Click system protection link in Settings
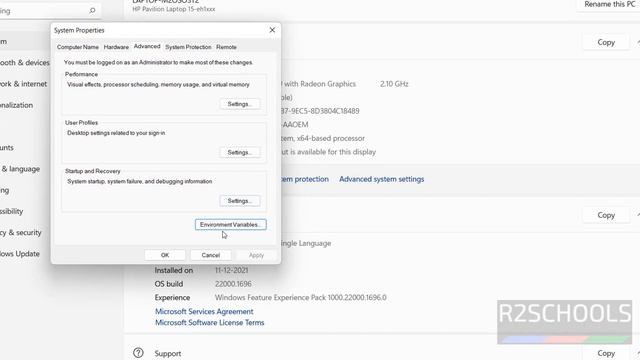This screenshot has width=640, height=360. click(x=305, y=179)
